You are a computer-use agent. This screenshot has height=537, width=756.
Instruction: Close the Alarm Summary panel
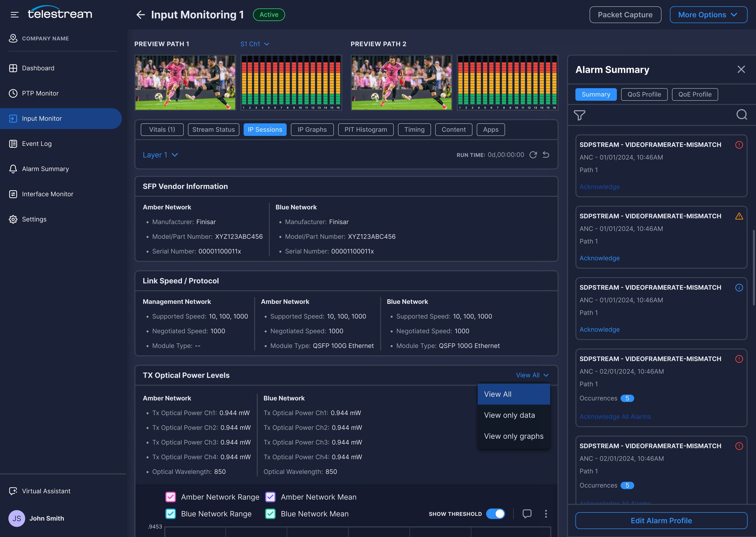pos(741,69)
